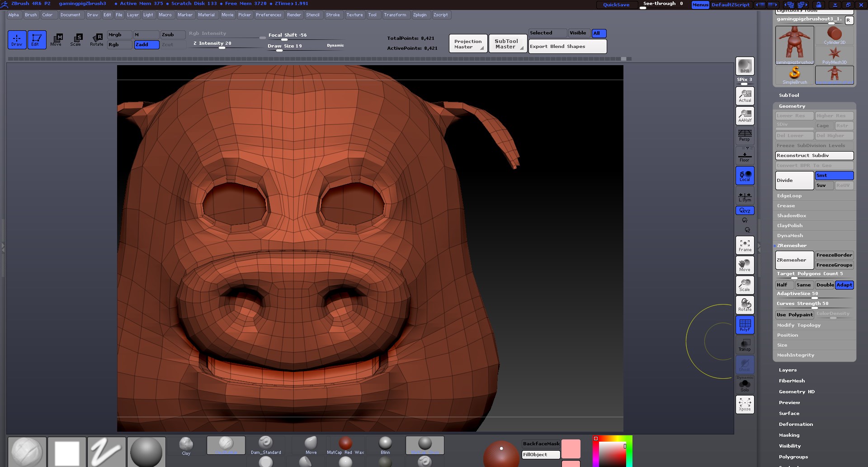
Task: Toggle the Persp perspective icon
Action: coord(745,135)
